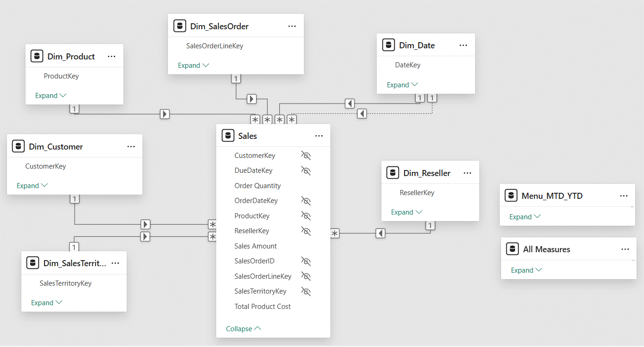Toggle visibility of CustomerKey in Sales
The height and width of the screenshot is (347, 644).
(x=306, y=156)
